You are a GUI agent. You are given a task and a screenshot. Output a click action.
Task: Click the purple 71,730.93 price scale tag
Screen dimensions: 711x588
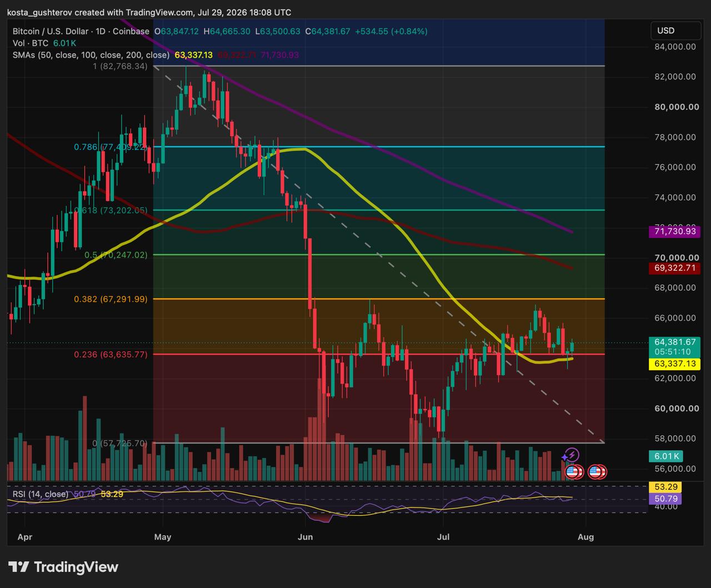[674, 231]
